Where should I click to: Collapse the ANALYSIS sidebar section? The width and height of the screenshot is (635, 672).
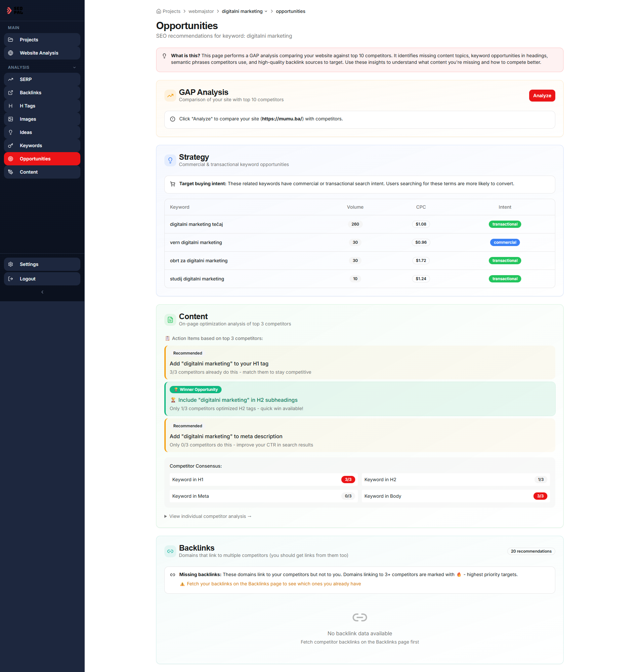pos(74,67)
